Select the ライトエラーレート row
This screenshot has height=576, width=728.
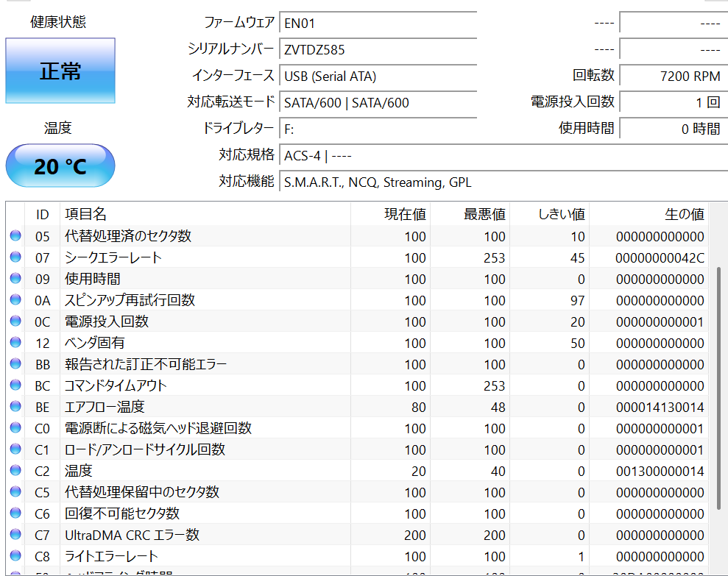(x=358, y=557)
